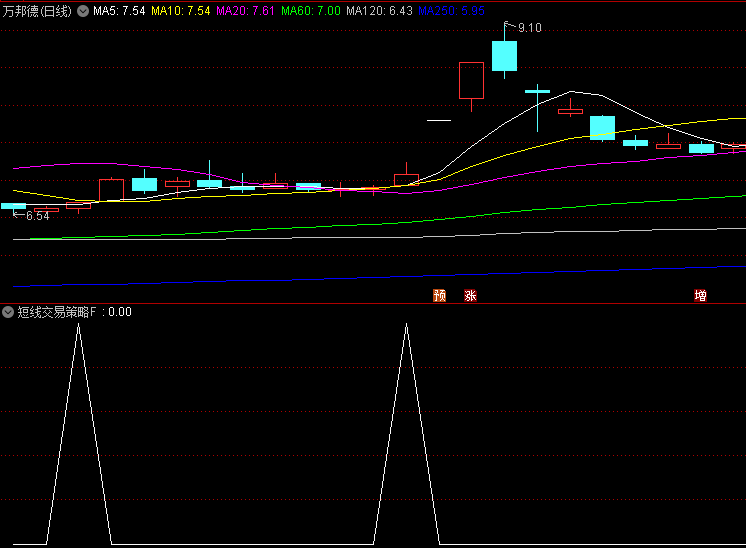Click the tall cyan candle under 9.10
746x548 pixels.
[x=504, y=56]
